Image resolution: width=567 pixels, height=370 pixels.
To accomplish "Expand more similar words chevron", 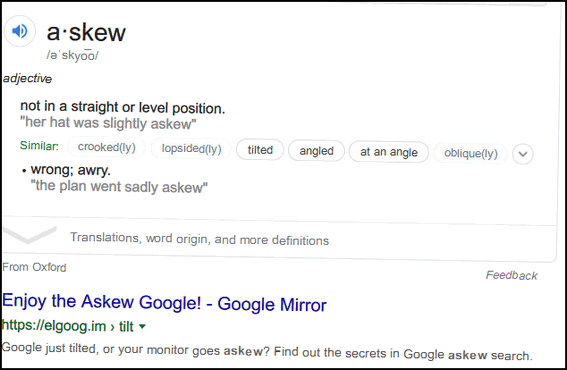I will [523, 154].
